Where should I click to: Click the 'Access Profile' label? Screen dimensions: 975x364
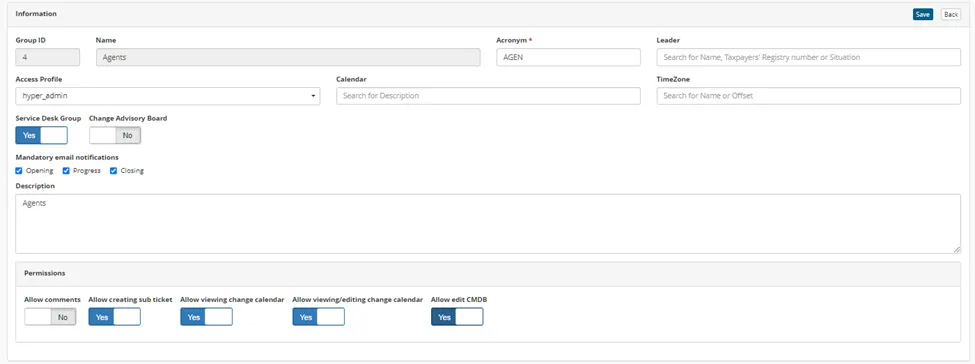39,79
